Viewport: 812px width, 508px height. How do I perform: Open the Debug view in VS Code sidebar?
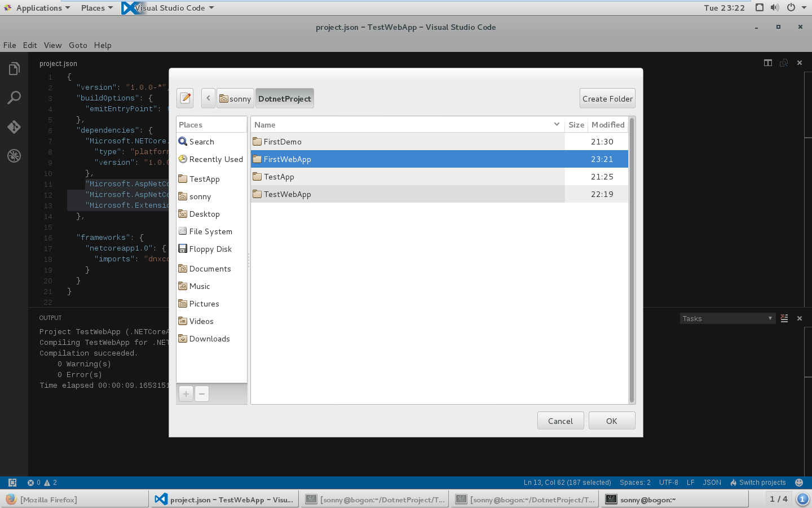14,156
